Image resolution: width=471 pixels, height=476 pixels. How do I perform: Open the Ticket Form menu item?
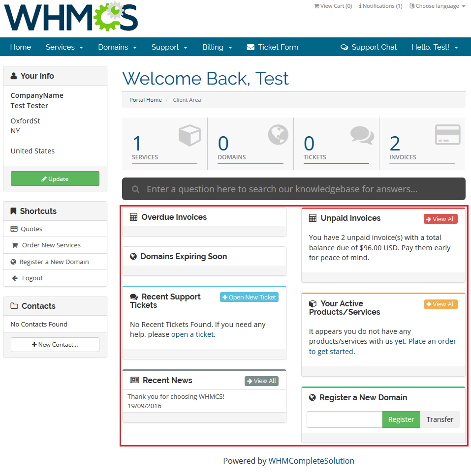click(x=273, y=47)
